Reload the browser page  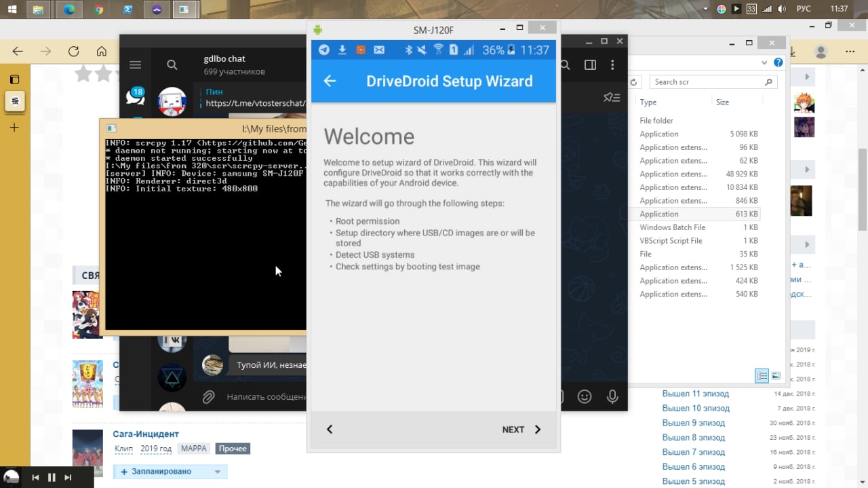coord(73,52)
